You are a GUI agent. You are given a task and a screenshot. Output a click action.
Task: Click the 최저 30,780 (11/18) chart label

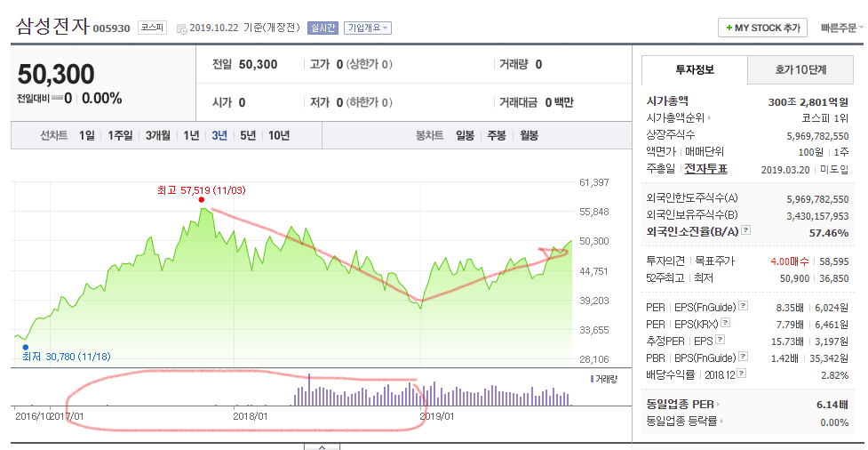(x=67, y=357)
